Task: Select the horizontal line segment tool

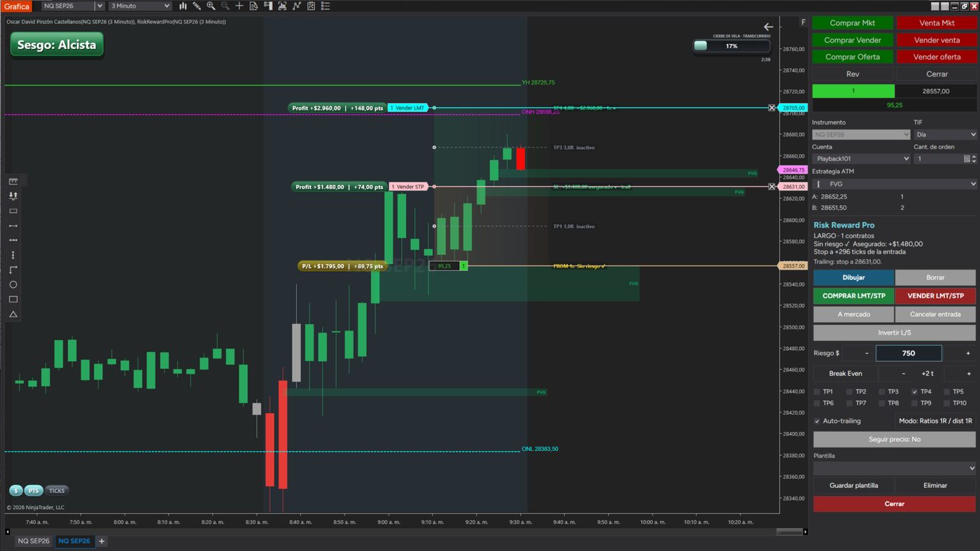Action: [13, 225]
